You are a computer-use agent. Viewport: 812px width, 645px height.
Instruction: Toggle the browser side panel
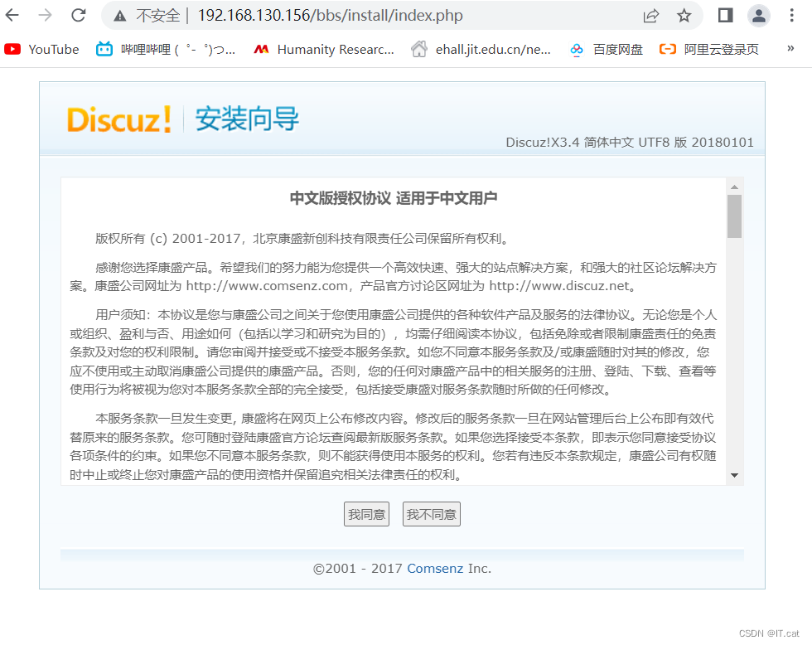click(725, 16)
